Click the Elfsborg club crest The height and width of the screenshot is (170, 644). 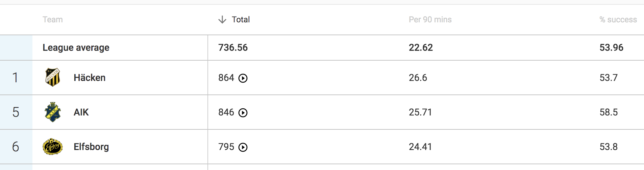coord(53,147)
